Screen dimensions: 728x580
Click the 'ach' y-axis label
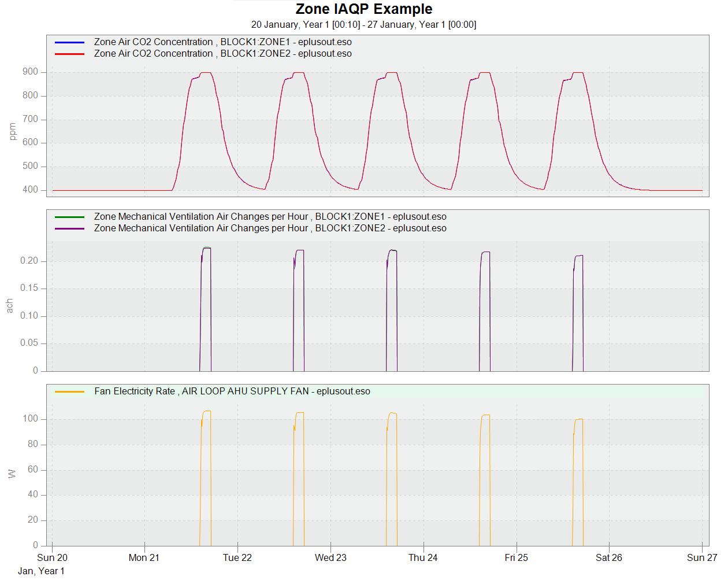(9, 306)
